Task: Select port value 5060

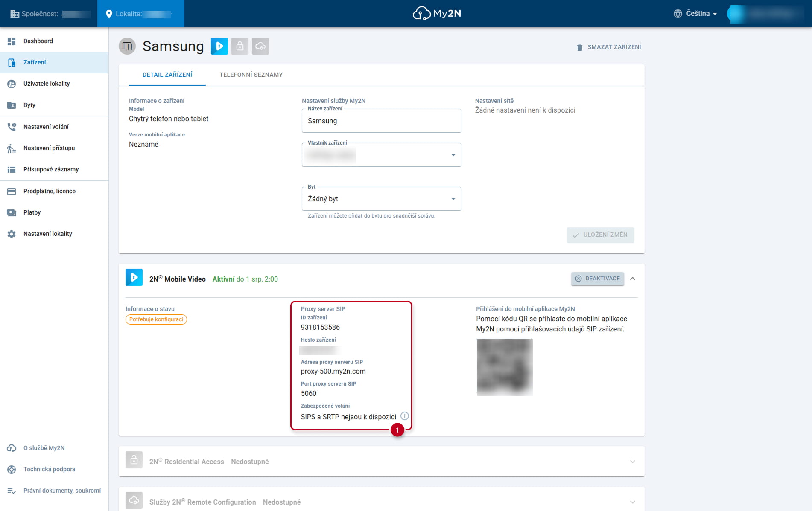Action: 309,394
